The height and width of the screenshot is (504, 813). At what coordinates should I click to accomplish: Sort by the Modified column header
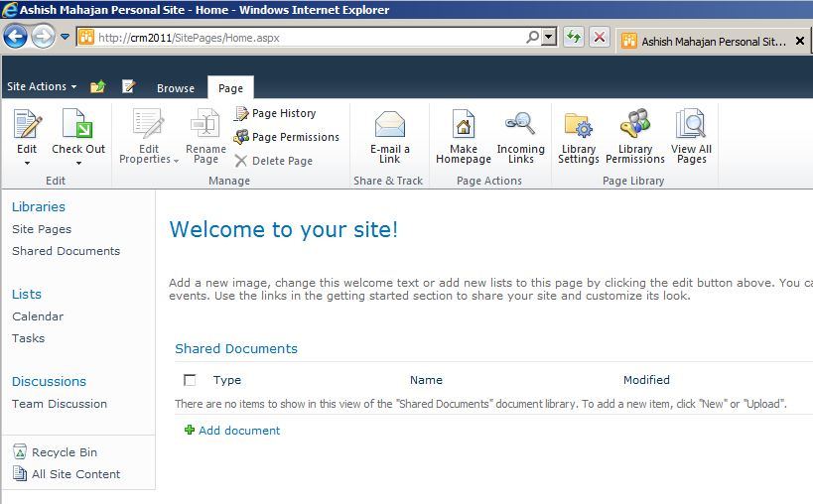[646, 380]
